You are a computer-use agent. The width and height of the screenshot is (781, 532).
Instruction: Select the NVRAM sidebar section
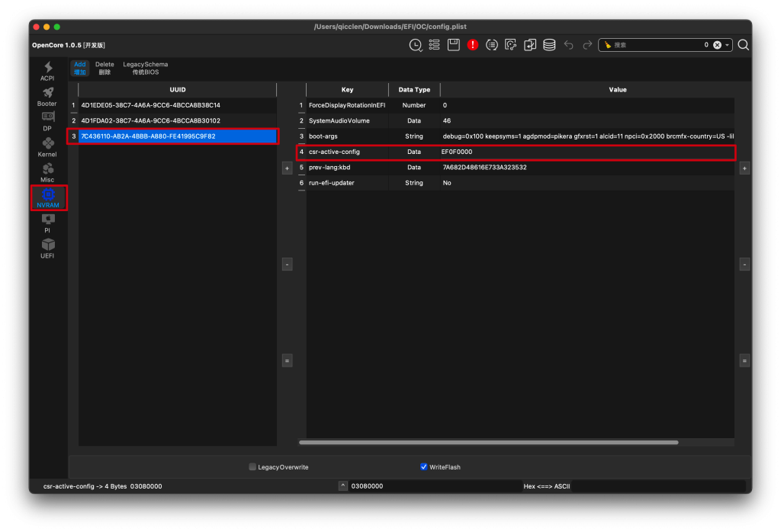tap(48, 198)
